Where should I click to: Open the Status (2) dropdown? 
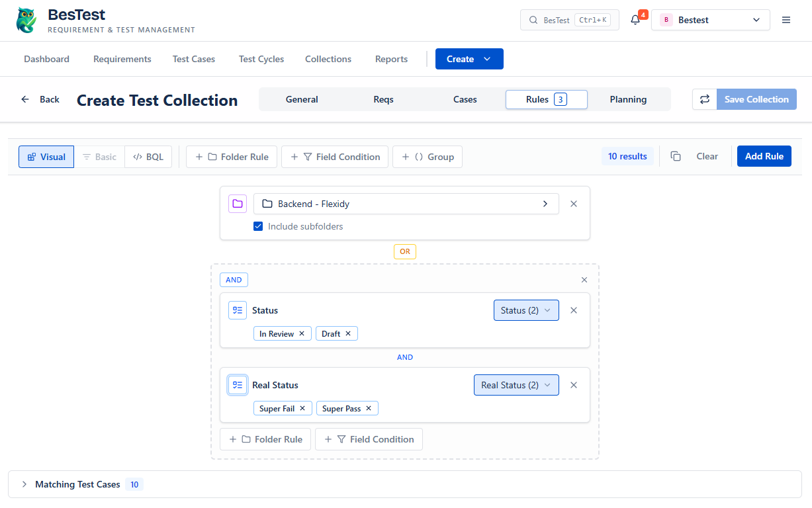(526, 310)
